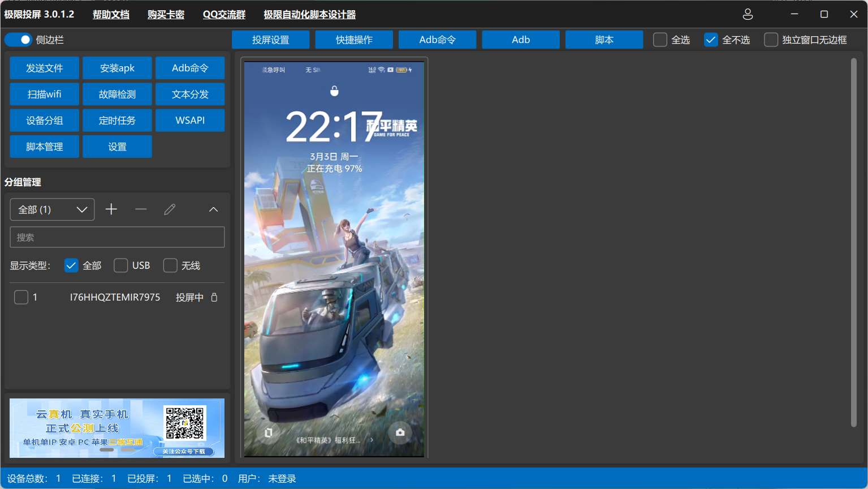Click the 云真机 advertisement banner
This screenshot has width=868, height=489.
(117, 428)
